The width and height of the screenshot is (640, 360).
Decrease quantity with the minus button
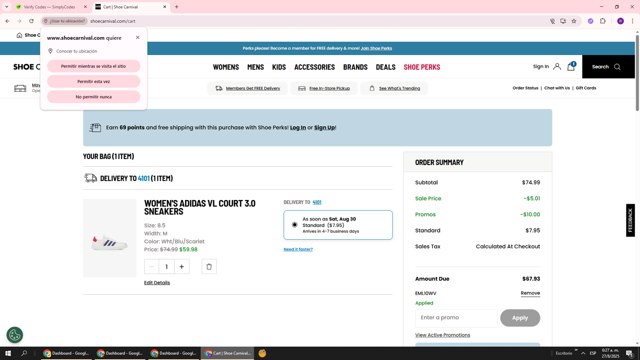[x=151, y=267]
